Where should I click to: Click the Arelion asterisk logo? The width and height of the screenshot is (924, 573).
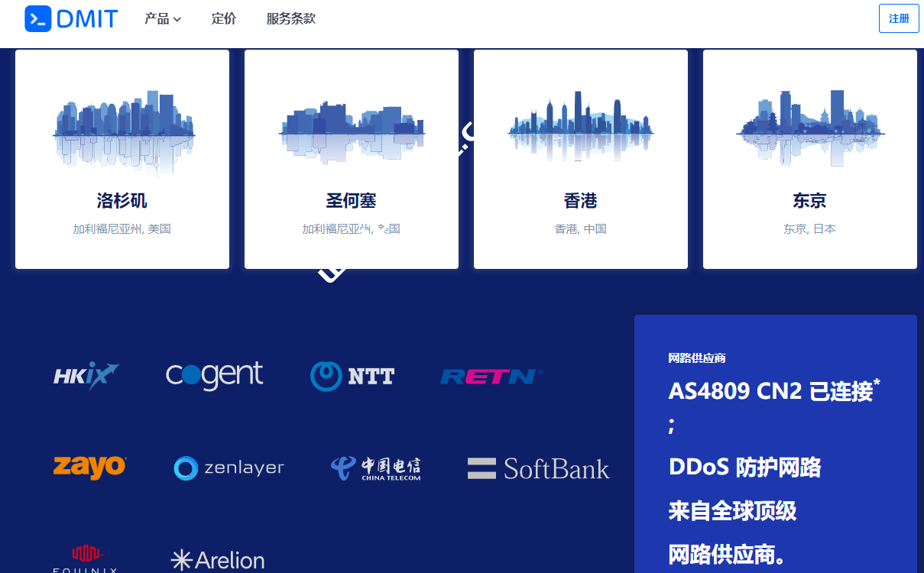click(216, 559)
